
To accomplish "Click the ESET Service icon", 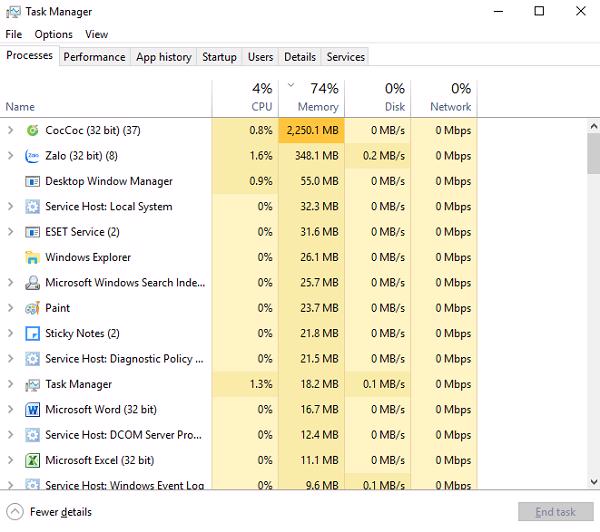I will tap(33, 232).
